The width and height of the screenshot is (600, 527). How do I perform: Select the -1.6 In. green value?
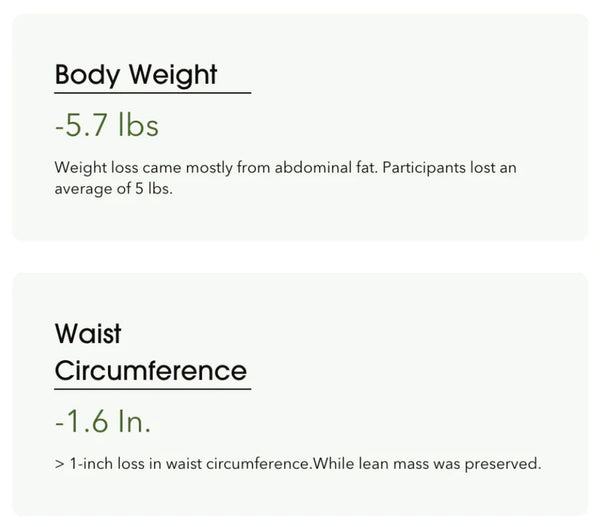tap(103, 421)
